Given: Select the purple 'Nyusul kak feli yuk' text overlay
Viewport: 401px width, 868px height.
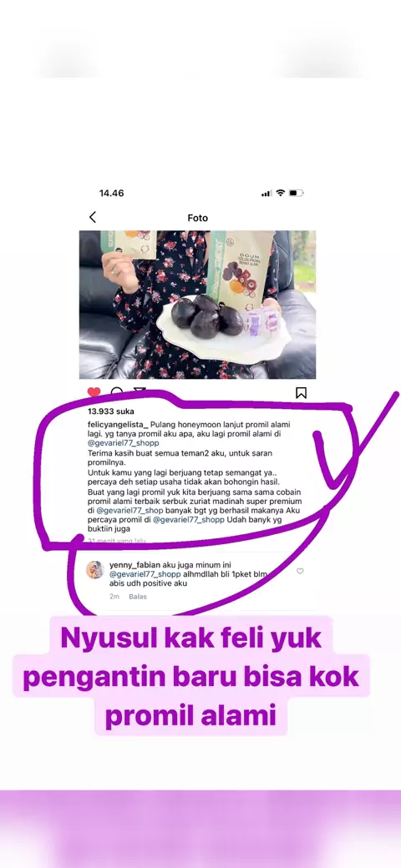Looking at the screenshot, I should 190,638.
